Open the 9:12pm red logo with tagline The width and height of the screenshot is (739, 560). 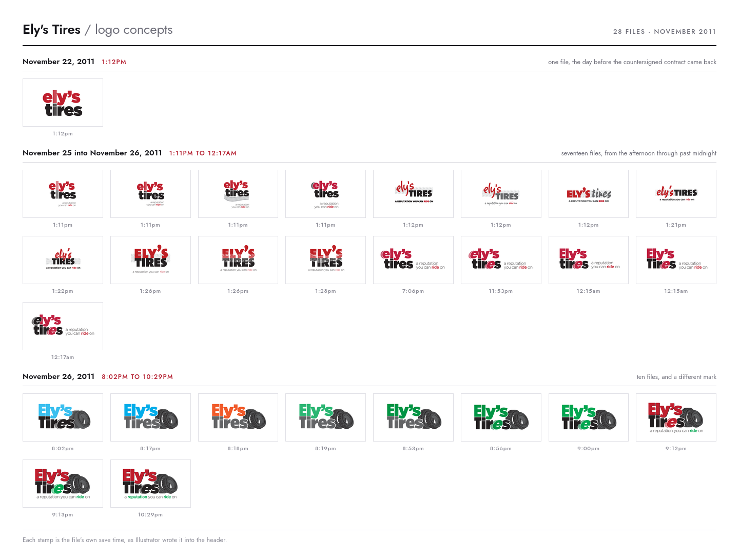pos(676,417)
